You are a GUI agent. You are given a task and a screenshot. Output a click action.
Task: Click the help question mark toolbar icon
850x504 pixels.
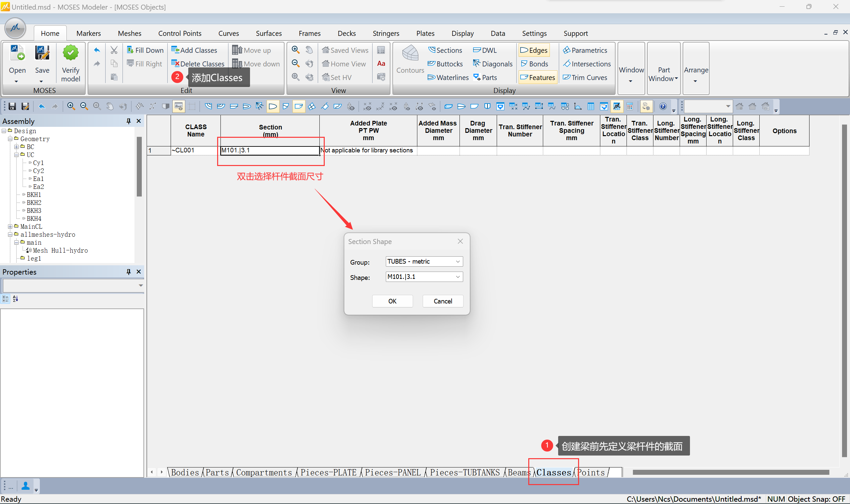point(662,107)
